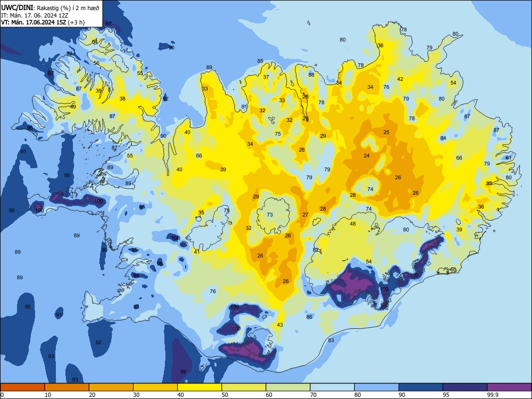Click the humidity value '27' on the map
Screen dimensions: 532x399
click(305, 214)
